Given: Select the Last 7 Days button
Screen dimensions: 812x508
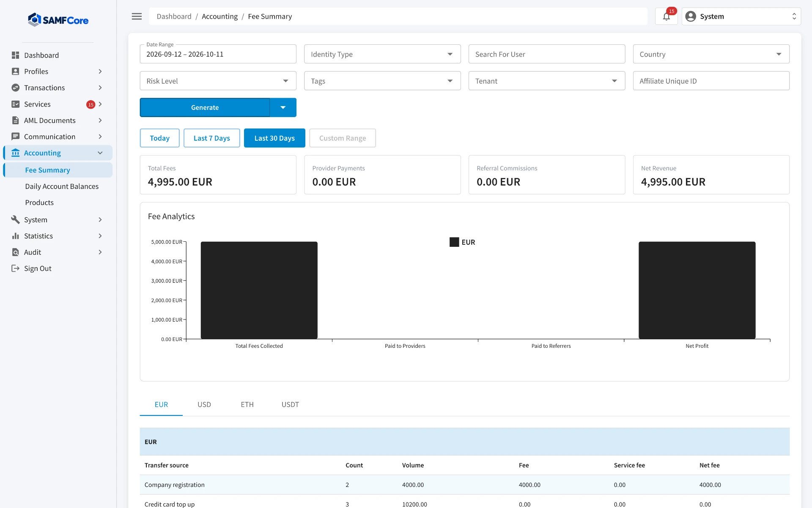Looking at the screenshot, I should coord(212,138).
